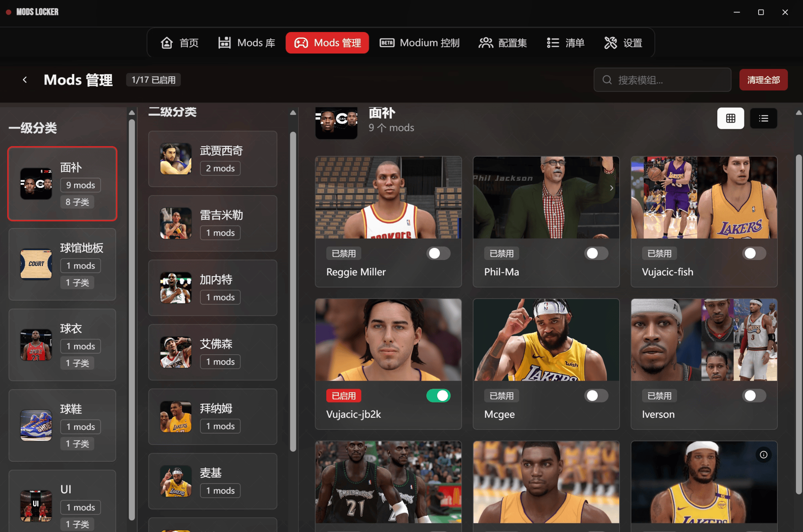Click the search magnifier icon
The width and height of the screenshot is (803, 532).
click(x=607, y=80)
